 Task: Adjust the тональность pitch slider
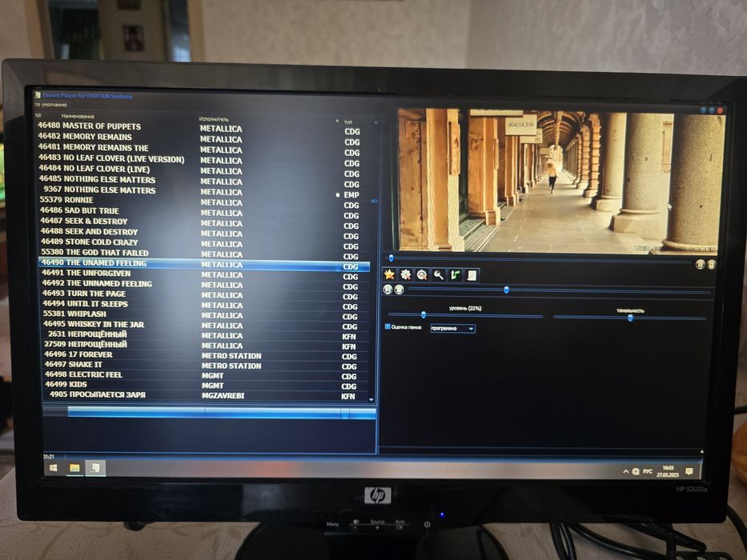click(629, 318)
